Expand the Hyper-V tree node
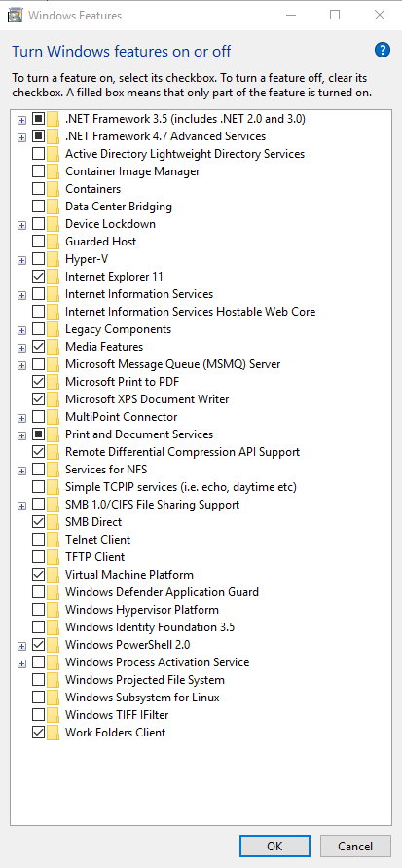402x868 pixels. [21, 260]
